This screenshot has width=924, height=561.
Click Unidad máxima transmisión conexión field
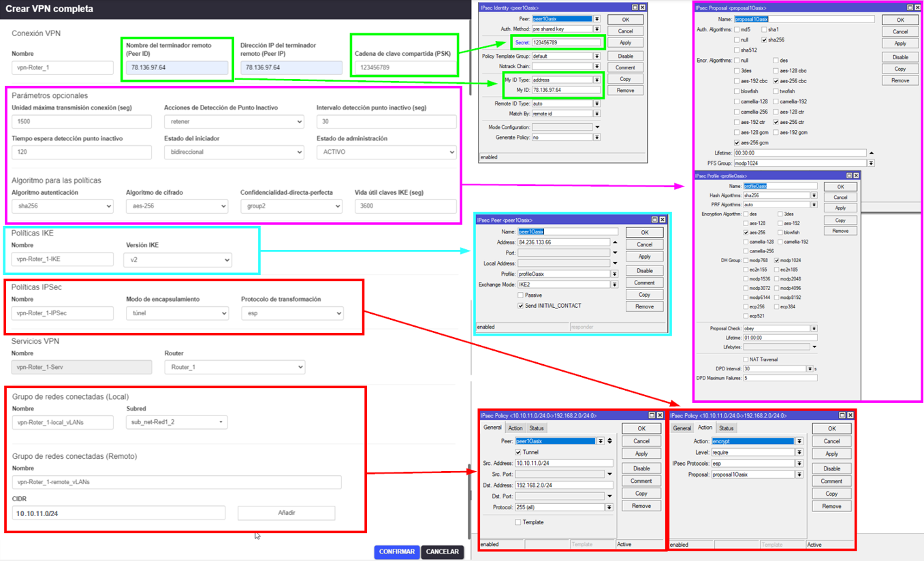(x=82, y=122)
